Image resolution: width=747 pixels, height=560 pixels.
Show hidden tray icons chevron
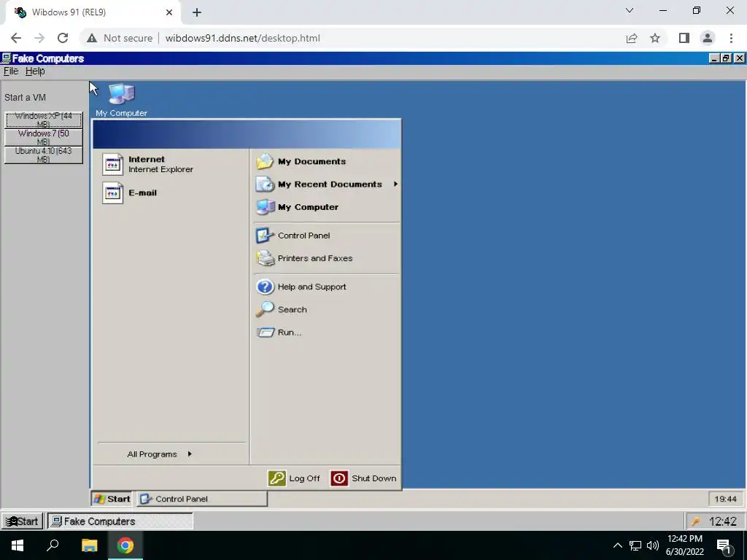617,545
